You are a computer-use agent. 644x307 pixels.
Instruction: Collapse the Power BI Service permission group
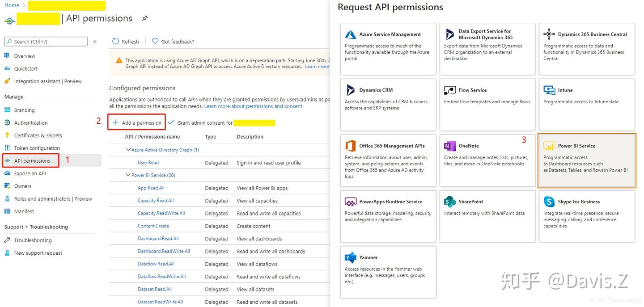128,175
